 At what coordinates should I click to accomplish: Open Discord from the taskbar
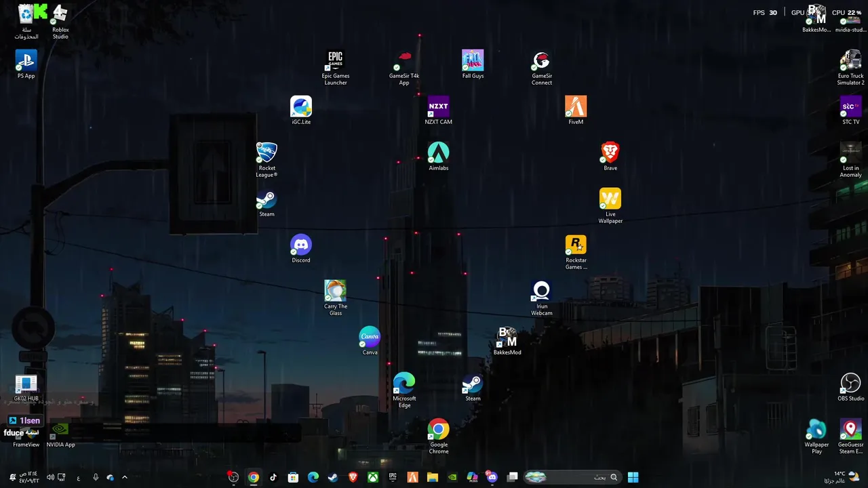coord(492,477)
